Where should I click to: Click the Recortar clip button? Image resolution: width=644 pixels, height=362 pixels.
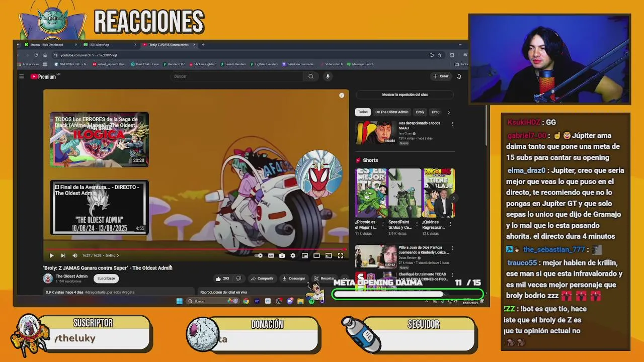click(x=325, y=278)
